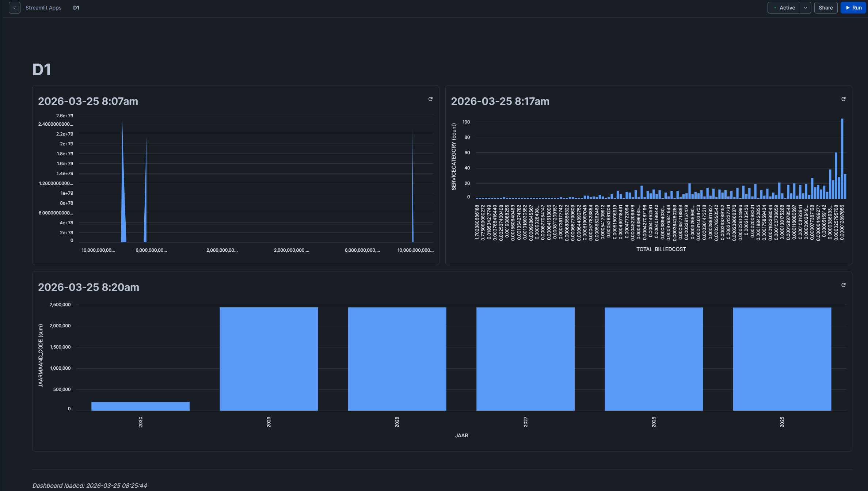Click the D1 breadcrumb label
The image size is (868, 491).
pyautogui.click(x=76, y=8)
